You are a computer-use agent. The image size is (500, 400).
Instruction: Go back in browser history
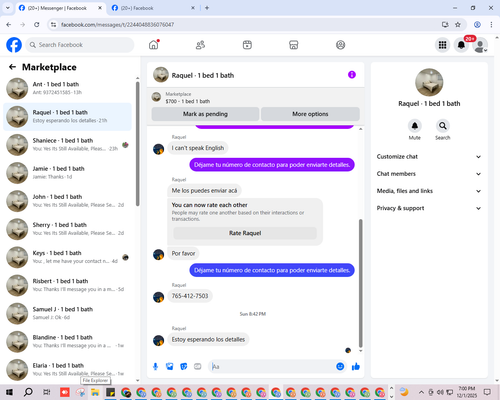[9, 24]
